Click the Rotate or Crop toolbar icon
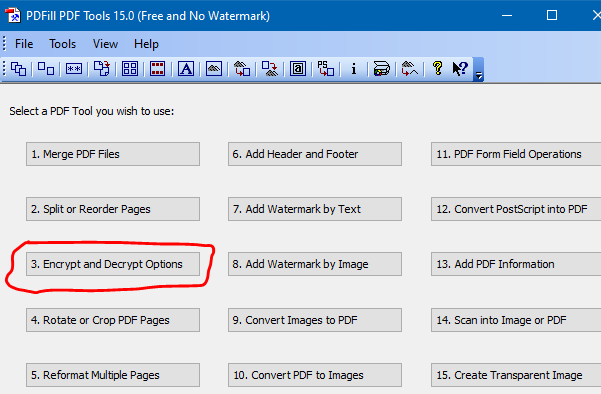This screenshot has height=394, width=601. pos(102,69)
